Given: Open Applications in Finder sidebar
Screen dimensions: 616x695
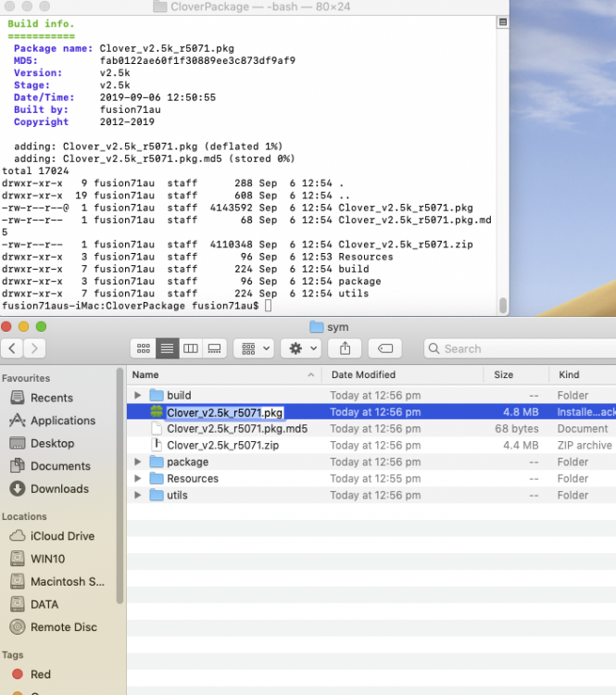Looking at the screenshot, I should [51, 420].
